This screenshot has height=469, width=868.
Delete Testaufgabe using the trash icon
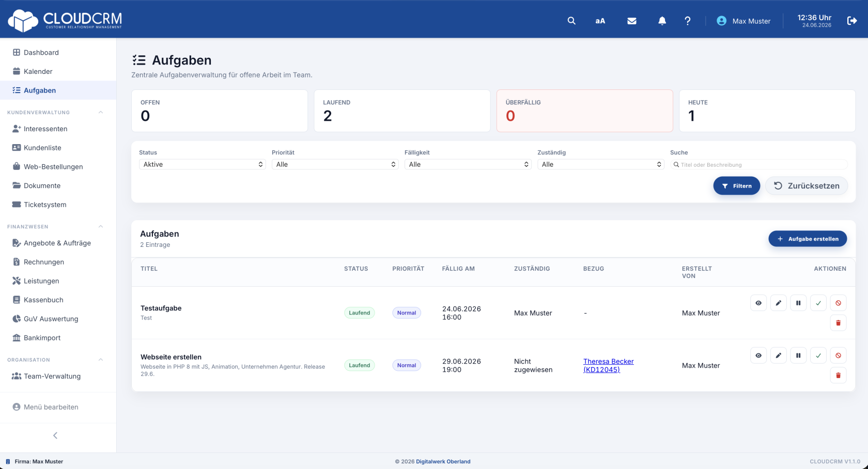pyautogui.click(x=838, y=323)
